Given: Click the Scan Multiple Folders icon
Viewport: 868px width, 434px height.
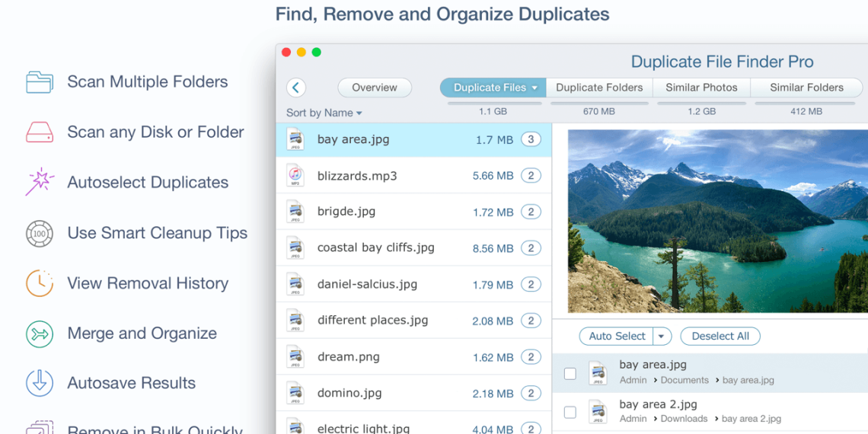Looking at the screenshot, I should [x=40, y=82].
